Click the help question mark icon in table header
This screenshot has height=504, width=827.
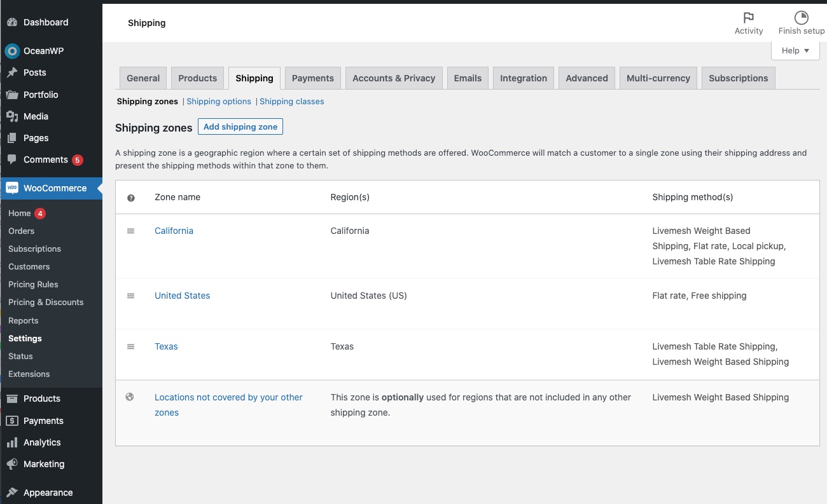131,198
